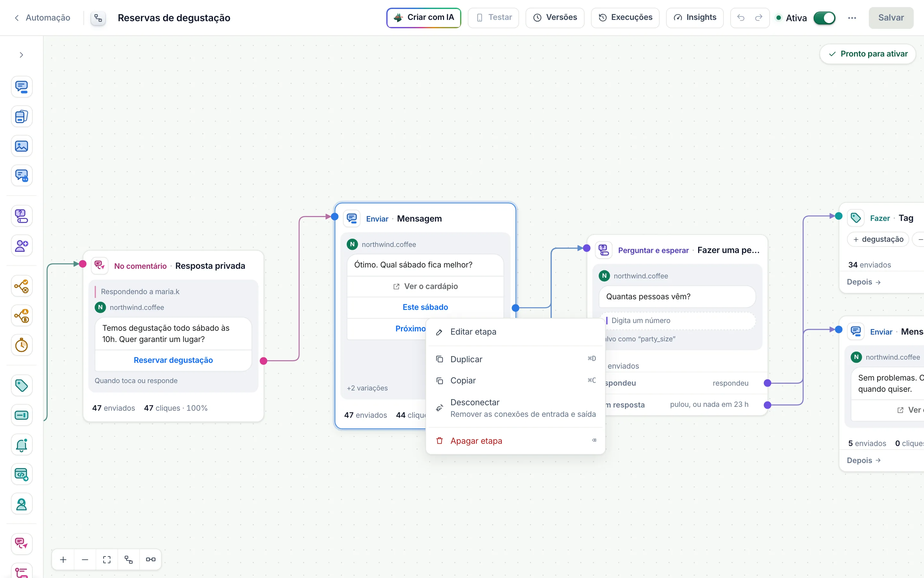The width and height of the screenshot is (924, 578).
Task: Zoom in on the canvas
Action: point(64,560)
